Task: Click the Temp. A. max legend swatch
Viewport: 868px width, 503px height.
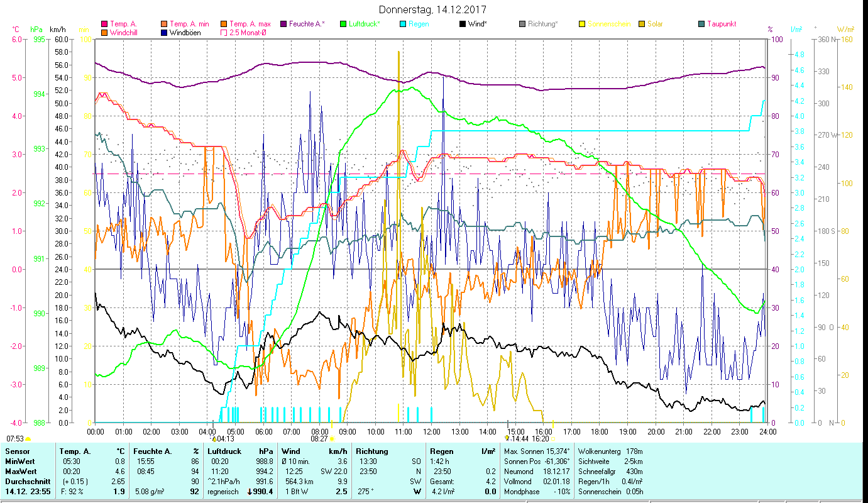Action: pos(223,24)
